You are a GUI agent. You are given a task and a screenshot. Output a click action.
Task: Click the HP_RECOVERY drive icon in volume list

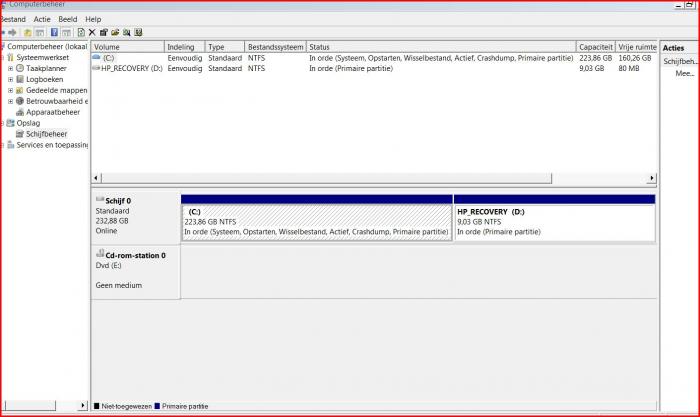coord(96,68)
